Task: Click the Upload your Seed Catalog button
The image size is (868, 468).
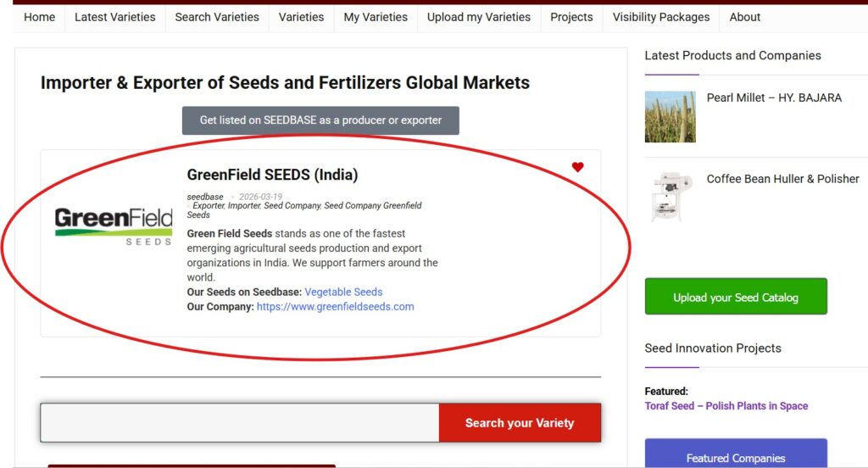Action: [x=736, y=297]
